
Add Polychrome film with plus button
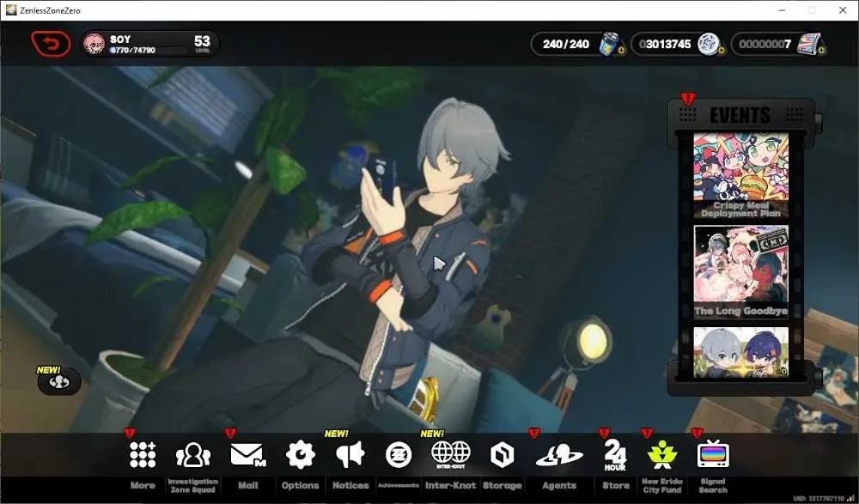coord(821,51)
